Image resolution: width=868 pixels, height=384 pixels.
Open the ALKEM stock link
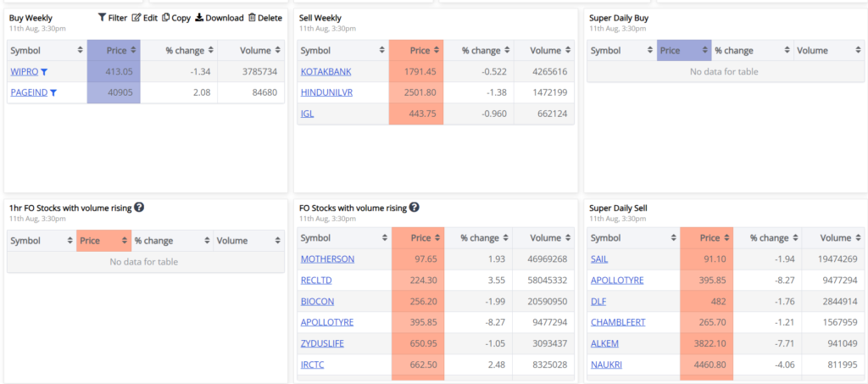(604, 343)
